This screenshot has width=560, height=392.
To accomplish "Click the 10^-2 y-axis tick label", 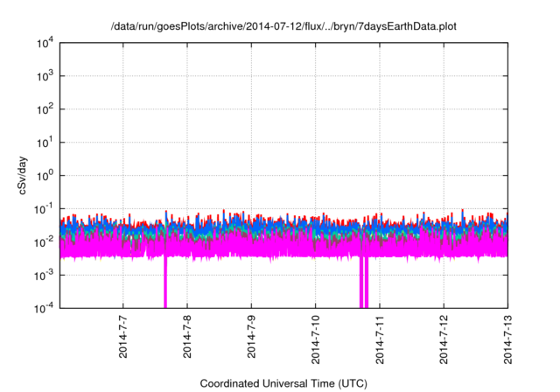I will coord(44,242).
